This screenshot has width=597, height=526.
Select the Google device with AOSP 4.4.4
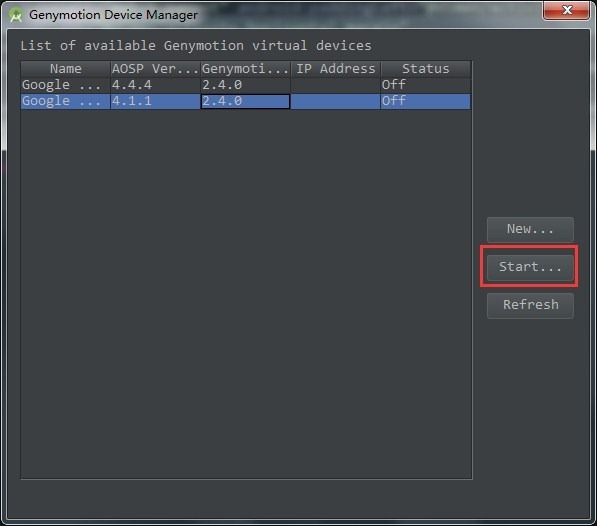(x=246, y=85)
